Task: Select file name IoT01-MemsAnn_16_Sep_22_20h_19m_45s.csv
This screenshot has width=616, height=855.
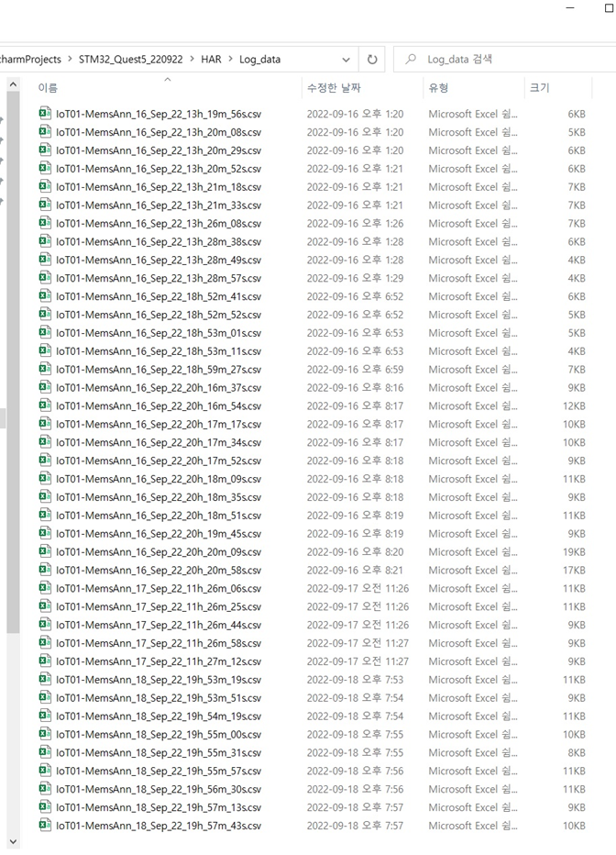Action: [159, 534]
